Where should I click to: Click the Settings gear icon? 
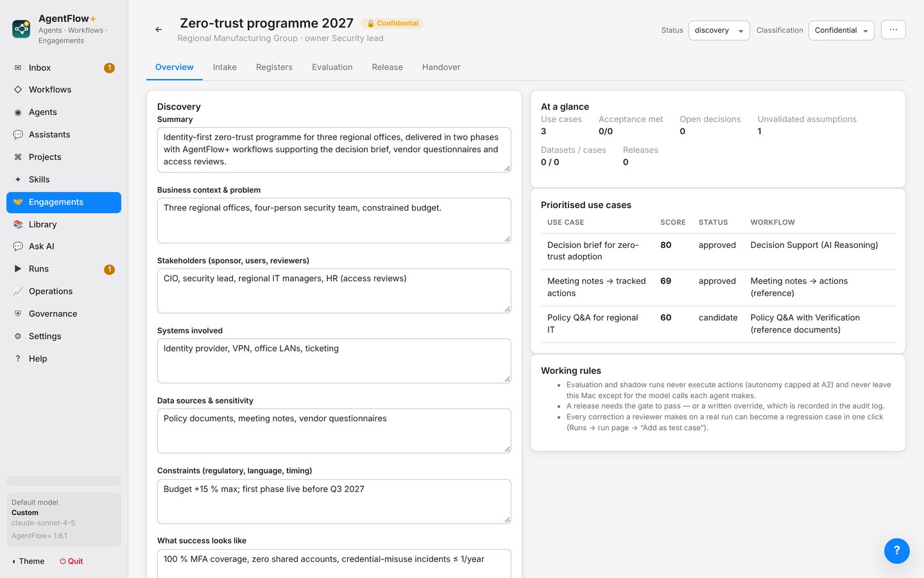point(18,336)
